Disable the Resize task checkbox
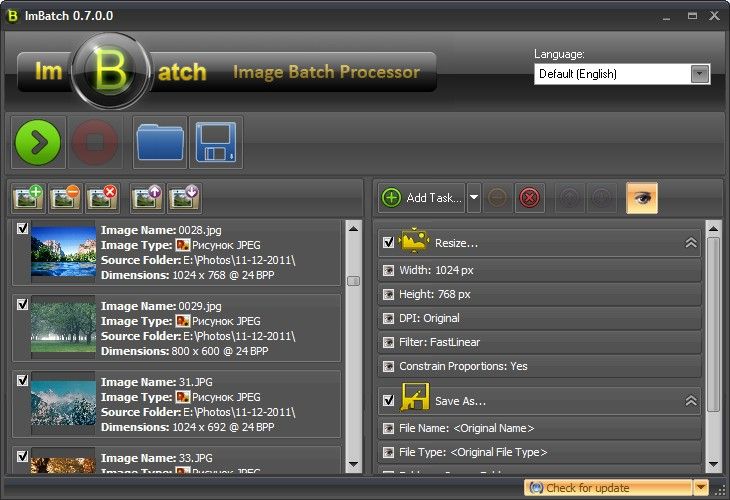 (x=388, y=242)
